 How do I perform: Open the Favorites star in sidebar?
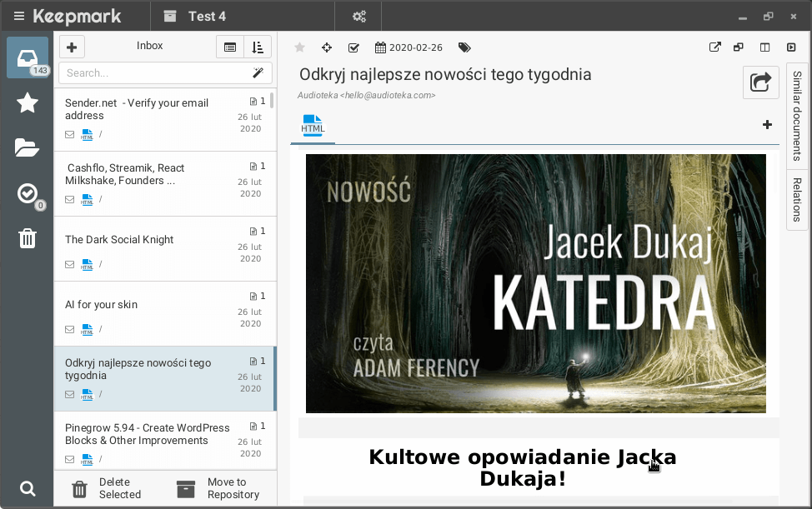[28, 102]
